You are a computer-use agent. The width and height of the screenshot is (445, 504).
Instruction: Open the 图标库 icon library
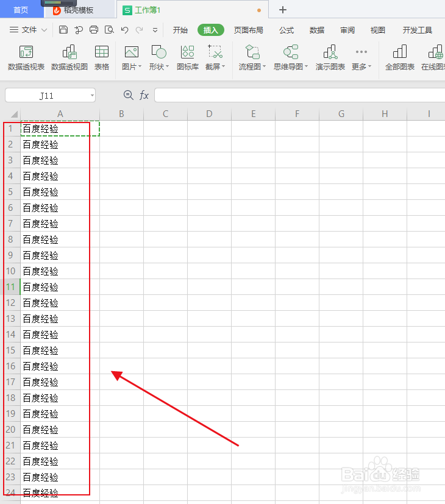coord(188,58)
